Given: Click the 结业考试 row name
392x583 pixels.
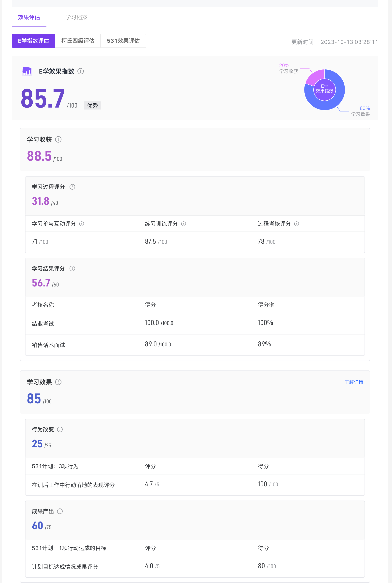Looking at the screenshot, I should pos(43,324).
